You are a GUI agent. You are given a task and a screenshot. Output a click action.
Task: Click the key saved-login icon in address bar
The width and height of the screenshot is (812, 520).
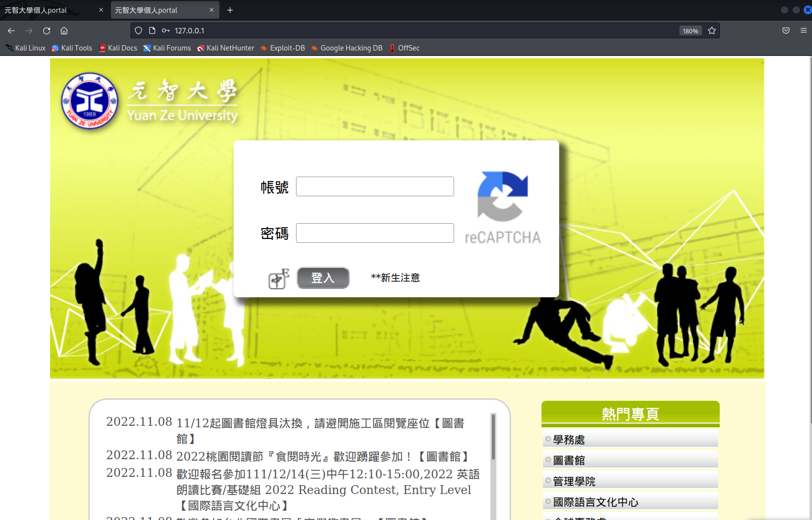point(166,30)
